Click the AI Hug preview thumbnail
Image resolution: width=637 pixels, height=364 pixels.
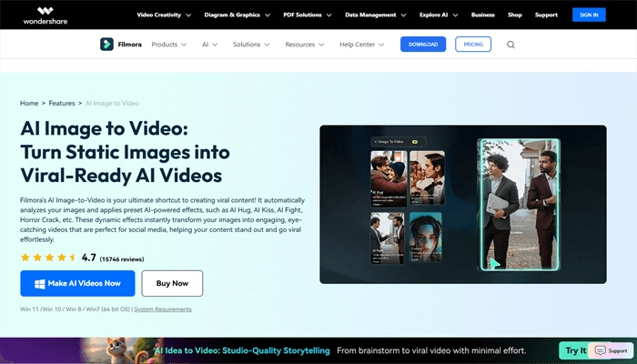pyautogui.click(x=389, y=178)
